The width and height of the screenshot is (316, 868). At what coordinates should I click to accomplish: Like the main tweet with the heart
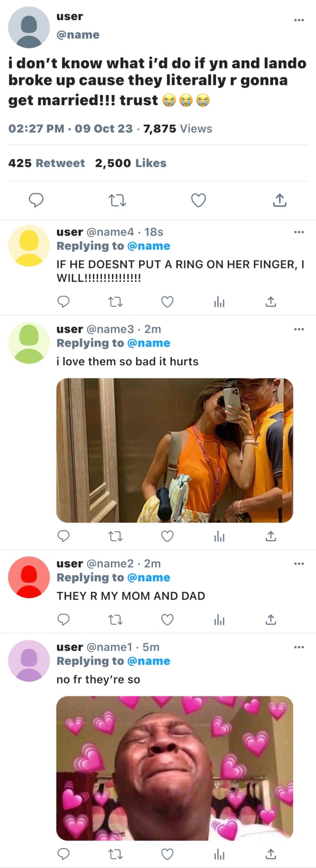click(198, 200)
